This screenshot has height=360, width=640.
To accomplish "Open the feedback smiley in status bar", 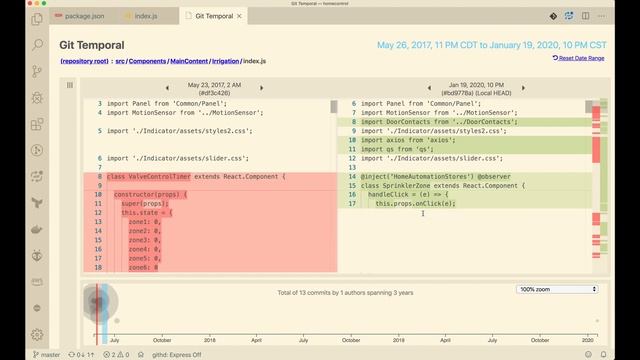I will pyautogui.click(x=588, y=354).
